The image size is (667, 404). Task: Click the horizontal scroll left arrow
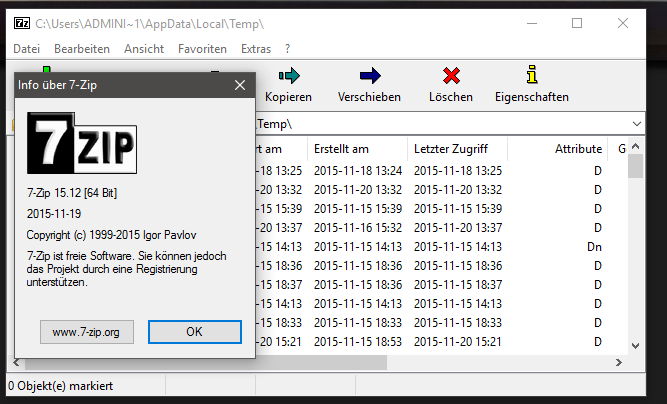click(16, 362)
